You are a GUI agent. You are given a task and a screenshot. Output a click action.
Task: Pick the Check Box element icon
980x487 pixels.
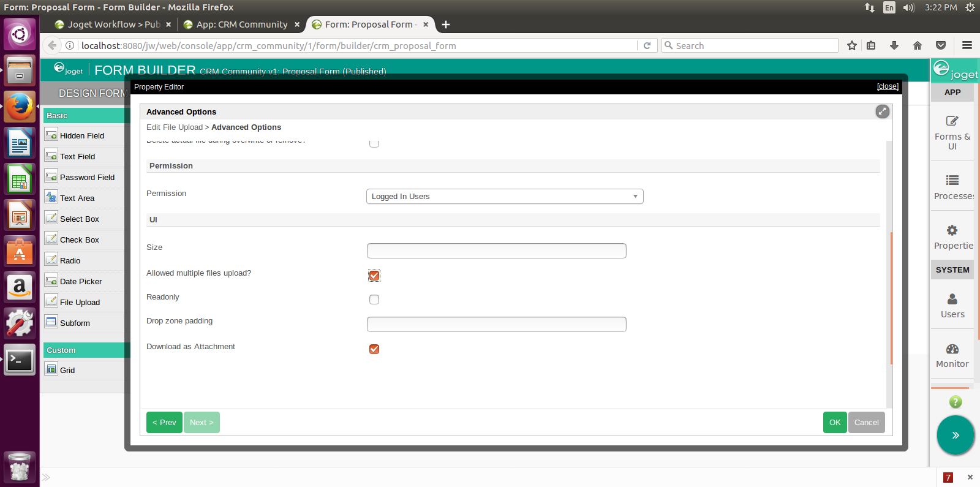point(51,239)
